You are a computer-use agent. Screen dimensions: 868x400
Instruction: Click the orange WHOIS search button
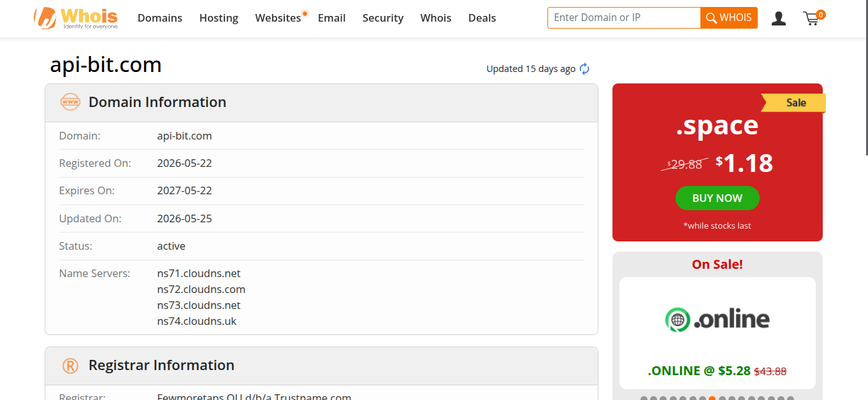click(x=729, y=18)
